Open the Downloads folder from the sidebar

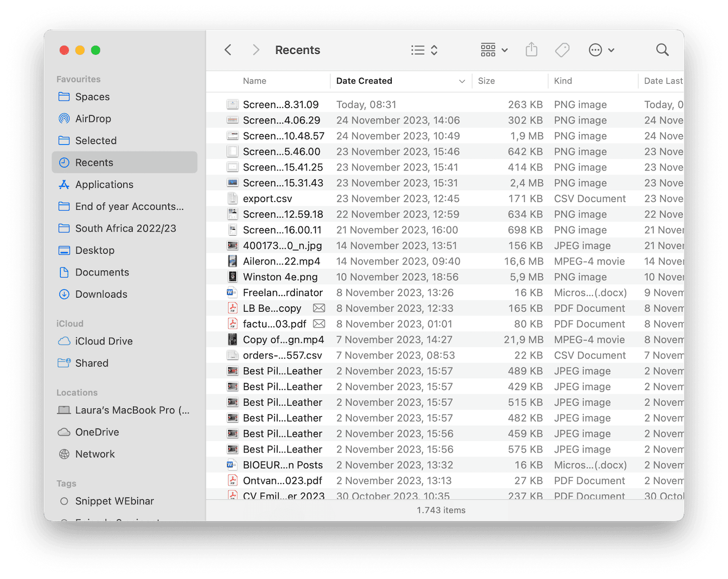pyautogui.click(x=100, y=294)
